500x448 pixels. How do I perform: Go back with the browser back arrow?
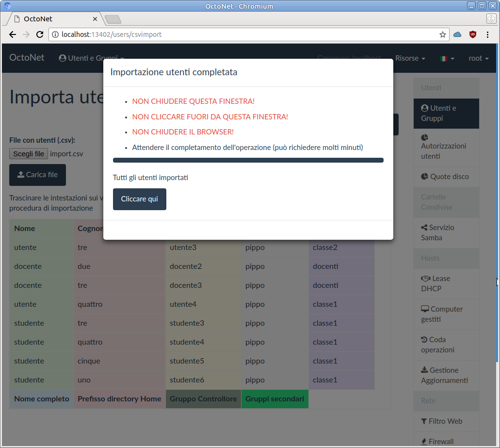pyautogui.click(x=13, y=34)
